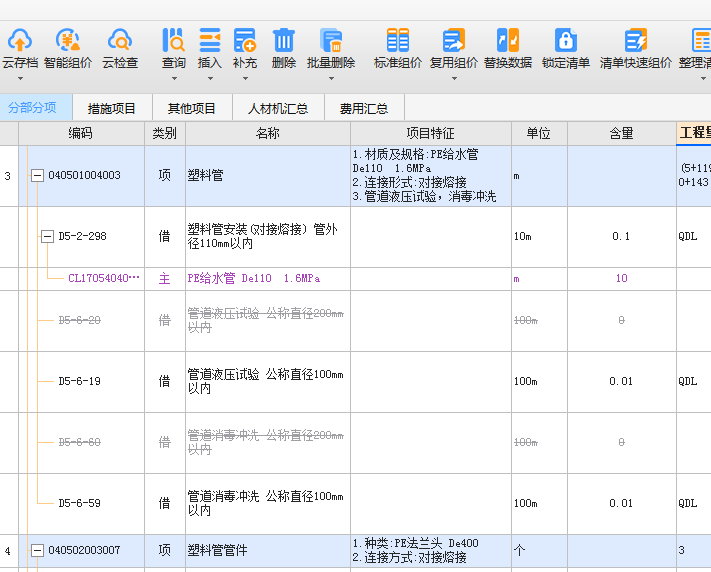Open the 插入 dropdown arrow
This screenshot has width=711, height=572.
(x=210, y=78)
